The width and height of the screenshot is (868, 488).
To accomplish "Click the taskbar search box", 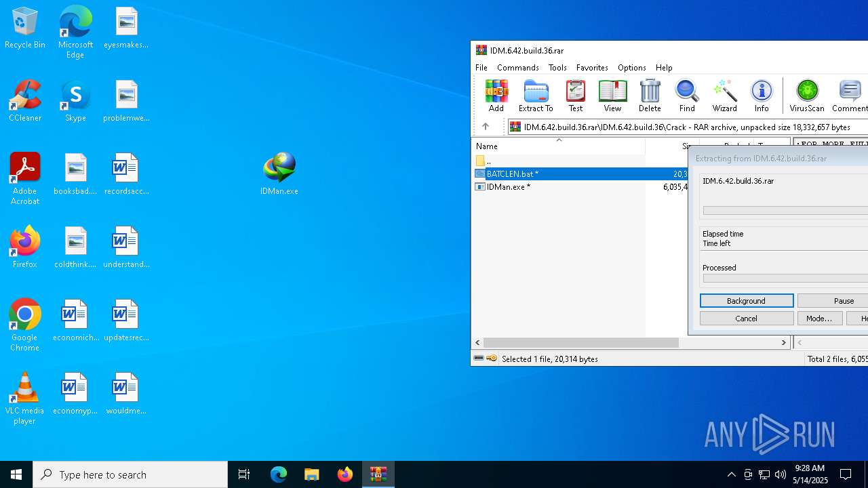I will coord(130,474).
